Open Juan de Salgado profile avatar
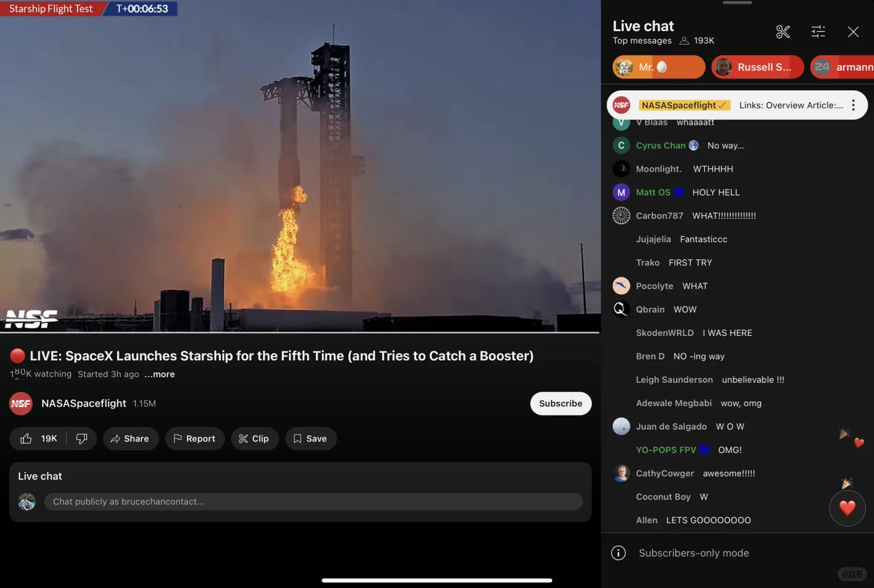The width and height of the screenshot is (874, 588). (621, 426)
